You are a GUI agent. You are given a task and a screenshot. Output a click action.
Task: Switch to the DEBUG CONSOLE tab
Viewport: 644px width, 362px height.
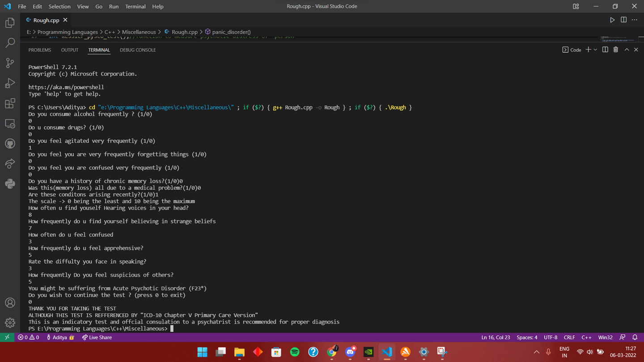(x=138, y=50)
